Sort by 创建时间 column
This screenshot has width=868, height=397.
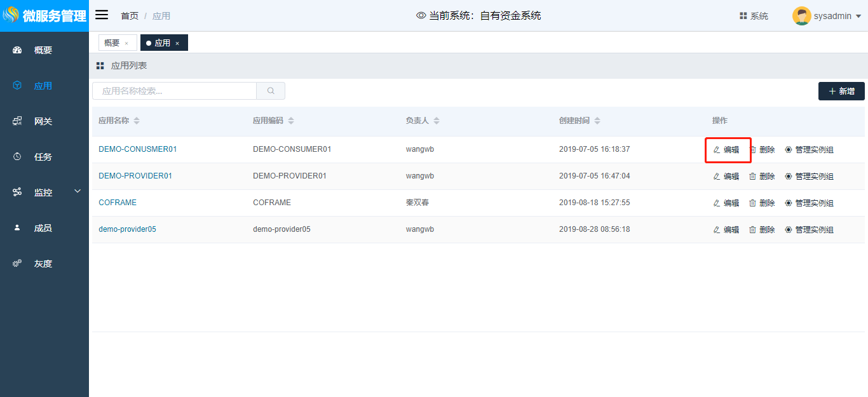(x=597, y=121)
